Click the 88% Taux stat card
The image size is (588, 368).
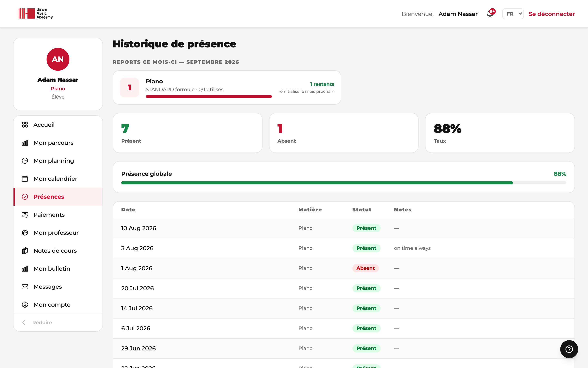pos(500,133)
